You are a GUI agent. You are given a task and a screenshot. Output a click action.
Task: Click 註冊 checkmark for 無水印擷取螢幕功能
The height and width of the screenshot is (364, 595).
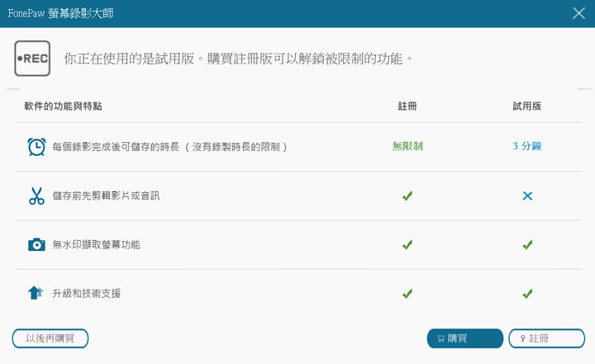[407, 244]
